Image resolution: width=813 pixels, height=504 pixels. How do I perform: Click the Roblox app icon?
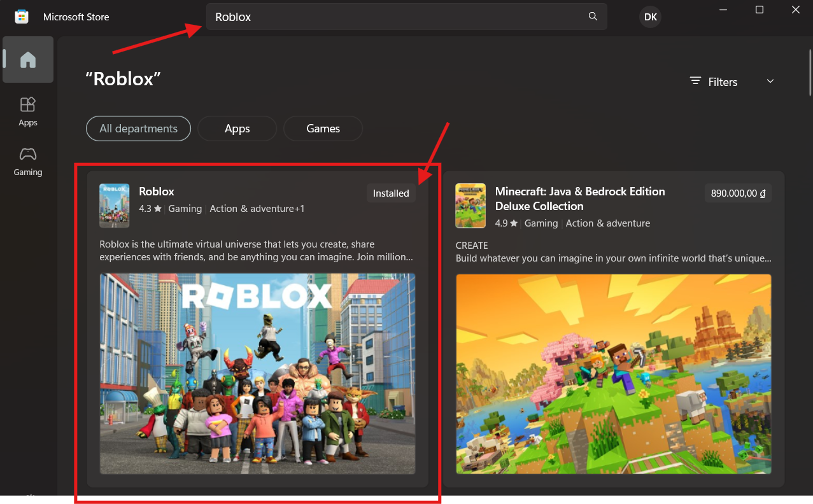[x=115, y=206]
